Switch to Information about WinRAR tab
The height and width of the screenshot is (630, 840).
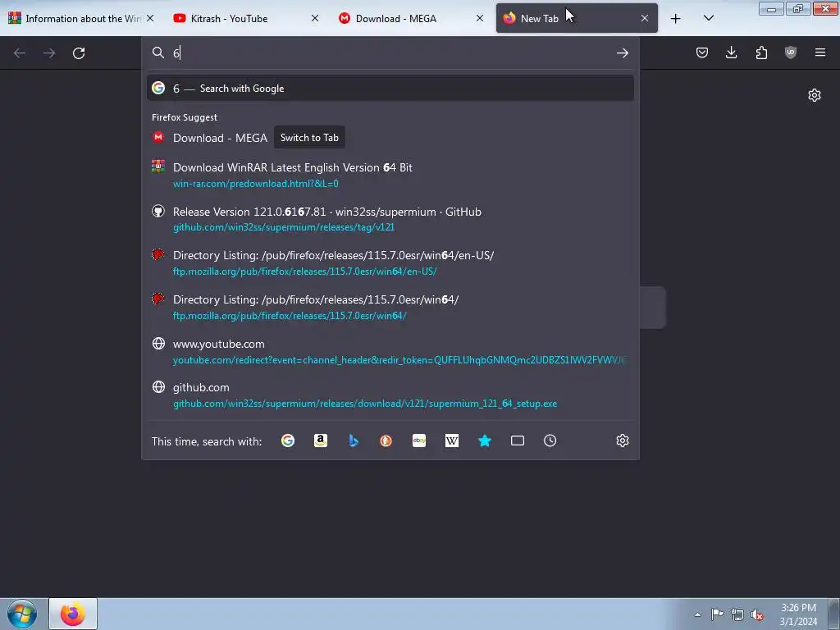pos(75,18)
